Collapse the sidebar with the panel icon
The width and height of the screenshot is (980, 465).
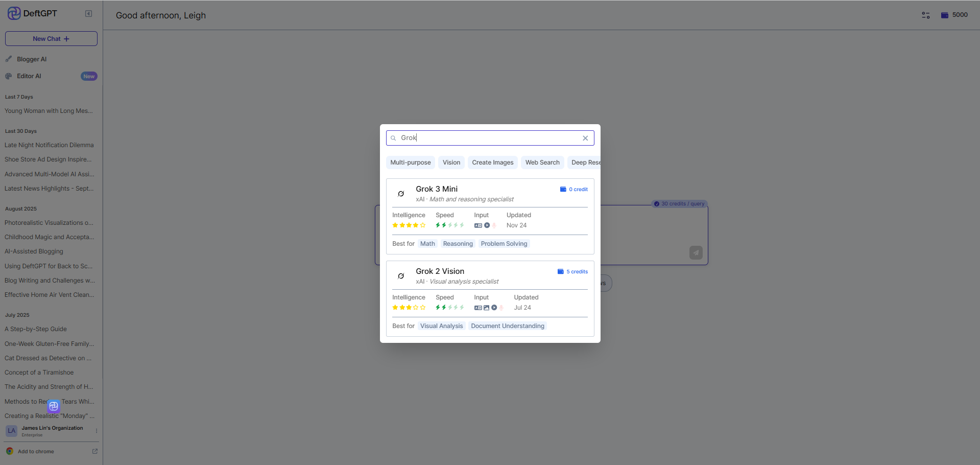(x=88, y=14)
